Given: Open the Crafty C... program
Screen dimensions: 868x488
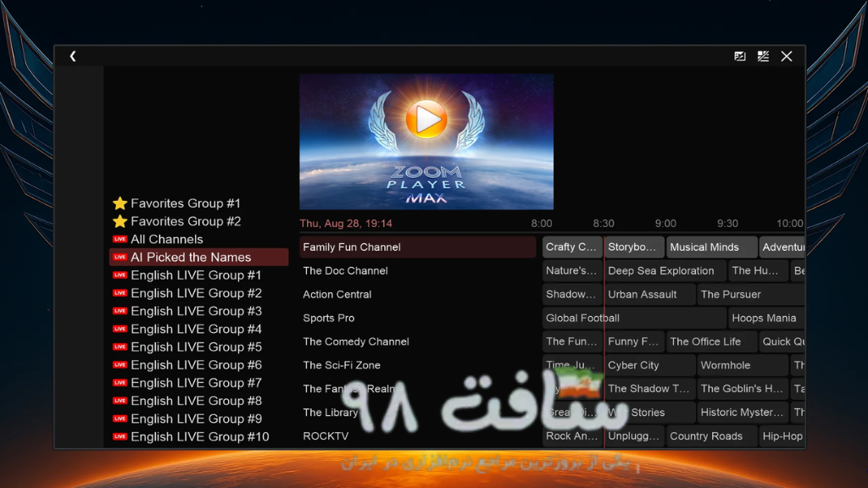Looking at the screenshot, I should click(572, 247).
